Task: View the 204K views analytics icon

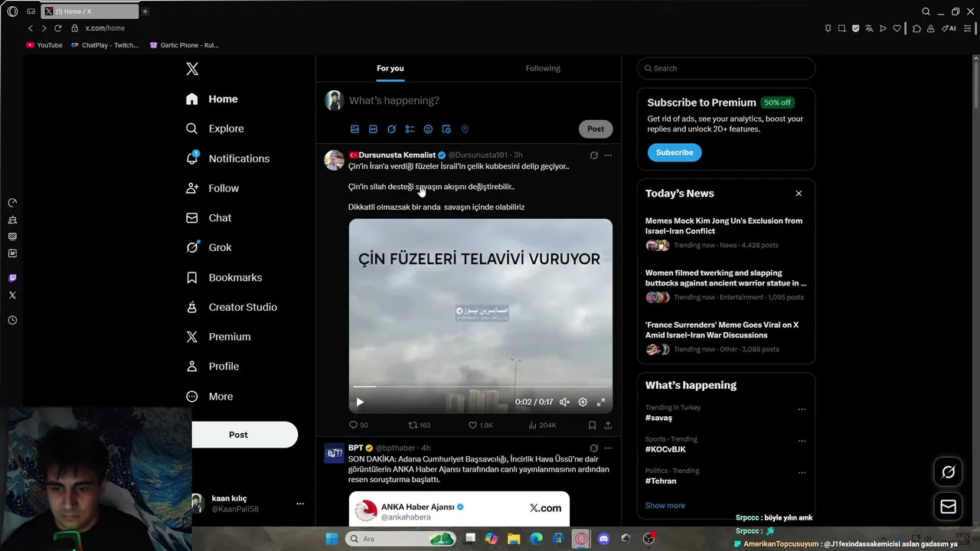Action: (542, 425)
